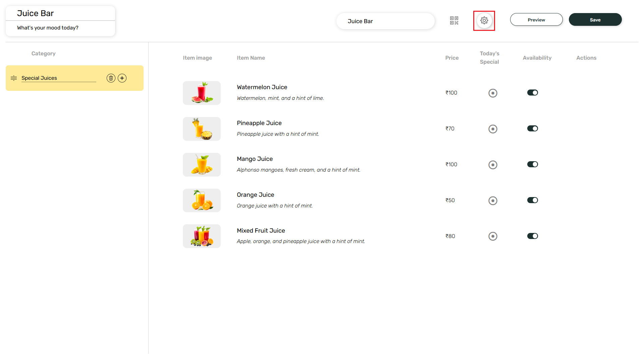The image size is (644, 362).
Task: Edit the Pineapple Juice price
Action: coord(450,128)
